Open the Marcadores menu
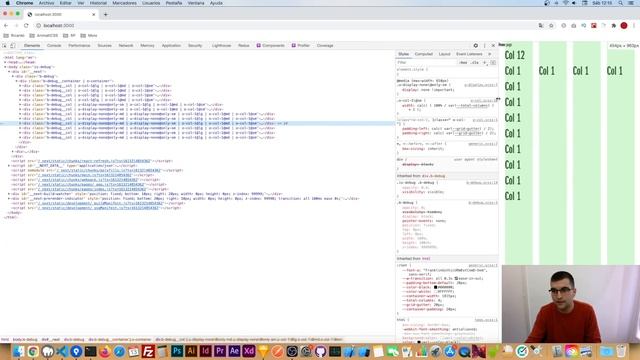Screen dimensions: 640x360 pyautogui.click(x=124, y=3)
